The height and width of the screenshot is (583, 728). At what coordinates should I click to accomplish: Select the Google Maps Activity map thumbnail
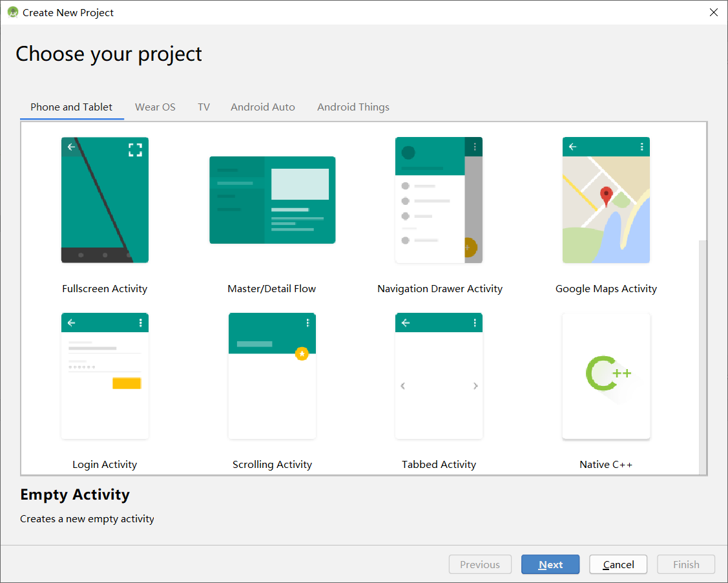click(x=606, y=200)
